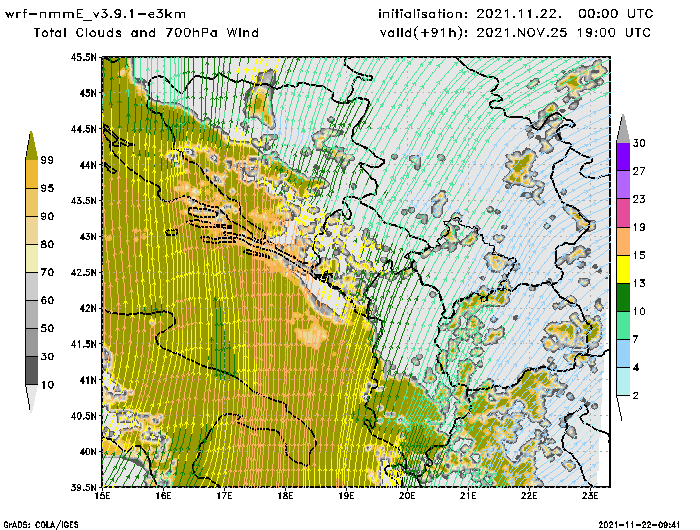
Task: Click the 'GrADS: COLA/IGES' footer text
Action: click(41, 525)
